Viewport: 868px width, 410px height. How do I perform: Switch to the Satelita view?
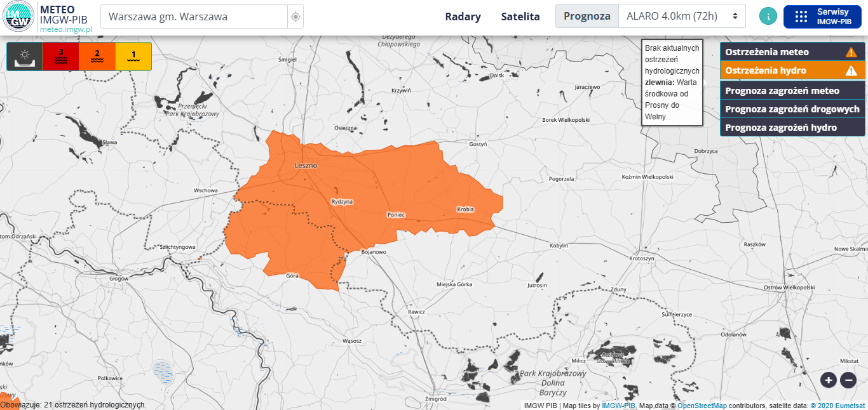pyautogui.click(x=520, y=17)
